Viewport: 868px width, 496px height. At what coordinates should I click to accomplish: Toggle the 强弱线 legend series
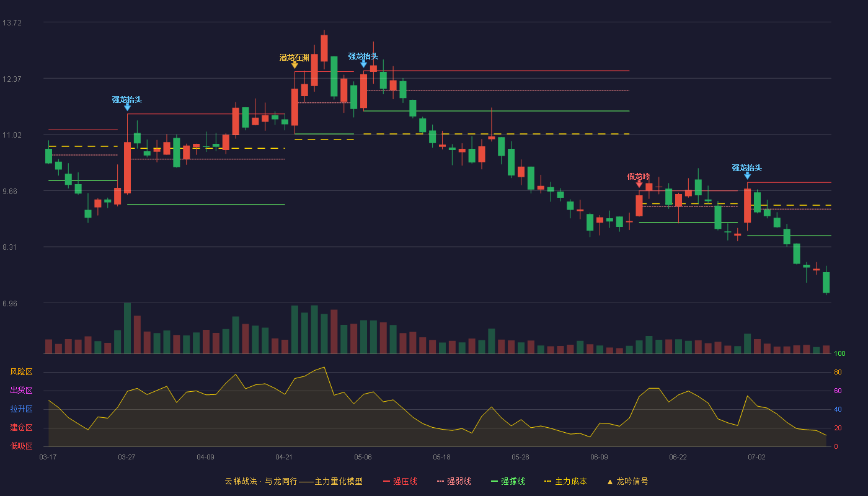pyautogui.click(x=454, y=481)
